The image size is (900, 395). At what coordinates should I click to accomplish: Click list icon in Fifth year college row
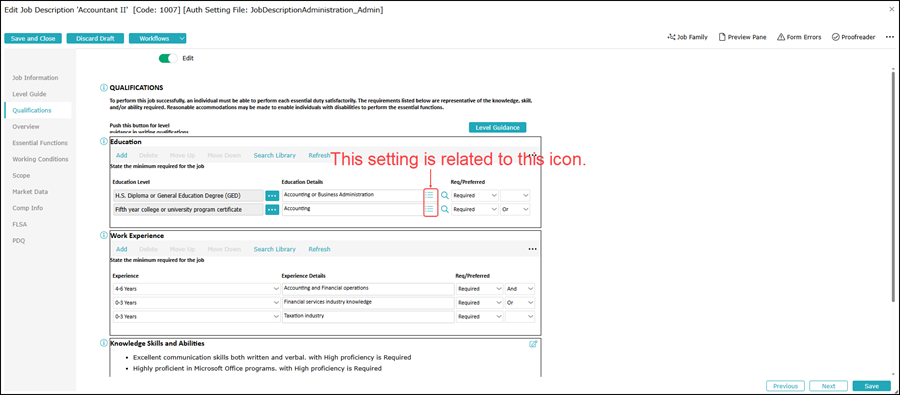[x=429, y=210]
